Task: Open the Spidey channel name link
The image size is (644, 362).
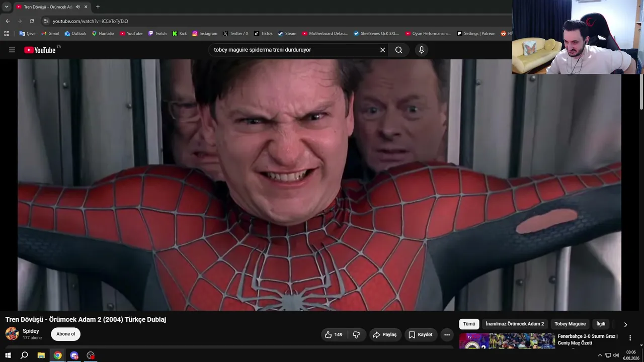Action: click(31, 331)
